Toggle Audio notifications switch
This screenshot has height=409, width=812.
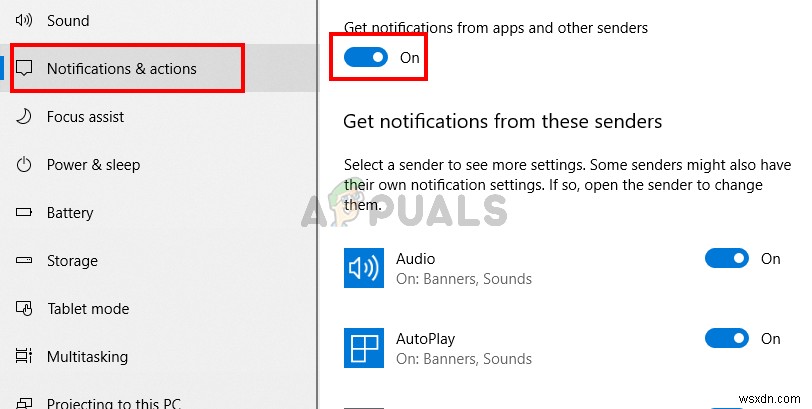727,258
